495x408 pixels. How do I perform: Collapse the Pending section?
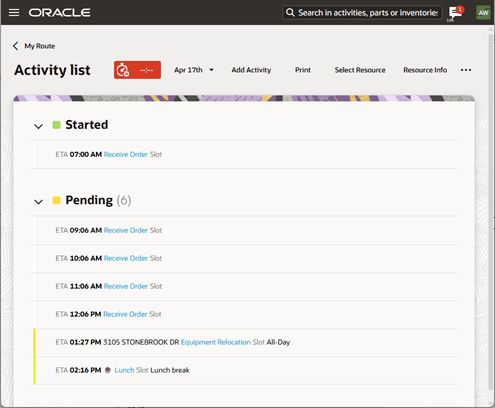pos(39,202)
